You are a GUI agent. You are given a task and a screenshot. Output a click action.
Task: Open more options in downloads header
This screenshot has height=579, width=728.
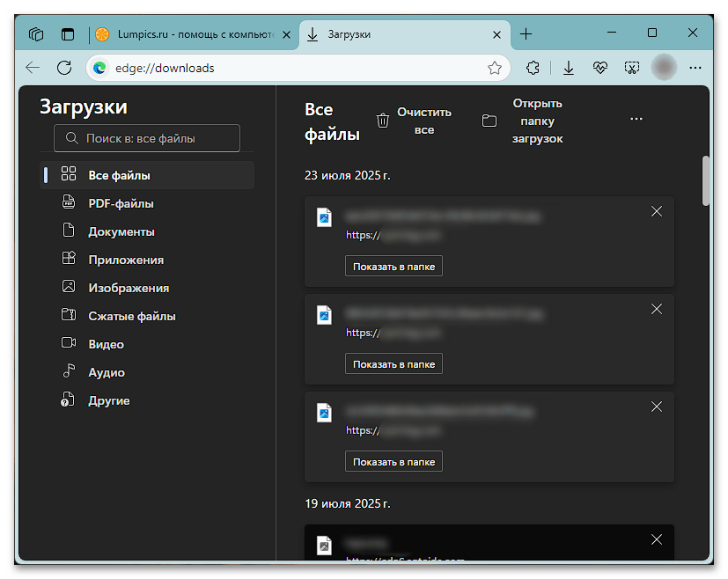click(636, 120)
